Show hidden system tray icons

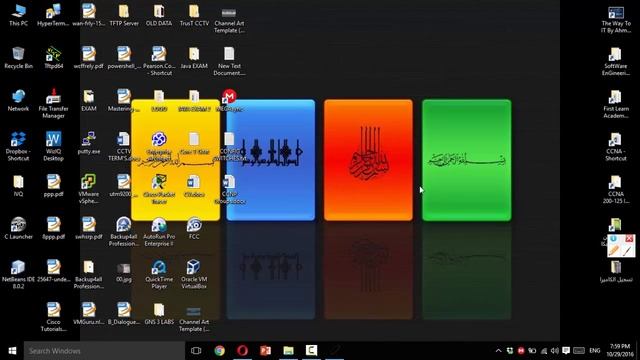pos(498,351)
